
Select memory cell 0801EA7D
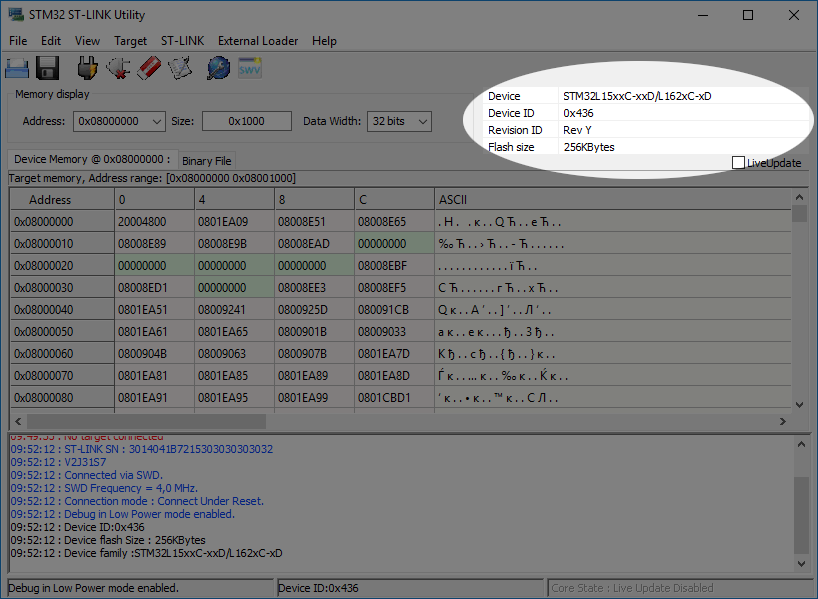(394, 354)
